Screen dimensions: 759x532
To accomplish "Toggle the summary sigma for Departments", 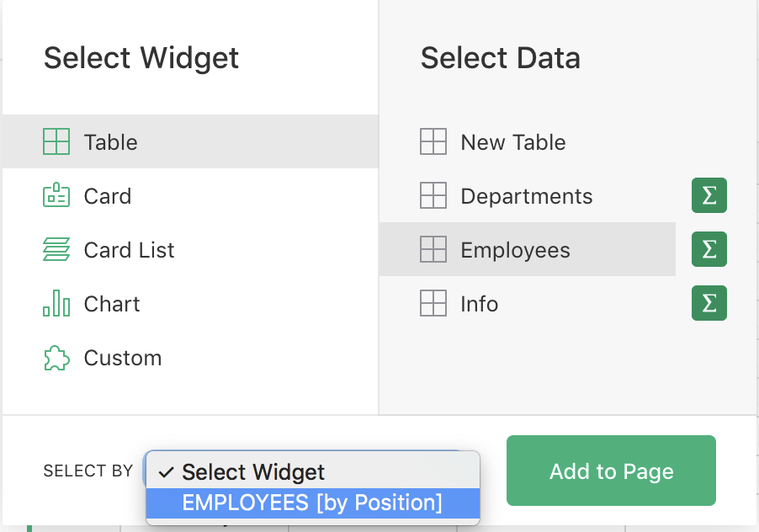I will (x=709, y=196).
